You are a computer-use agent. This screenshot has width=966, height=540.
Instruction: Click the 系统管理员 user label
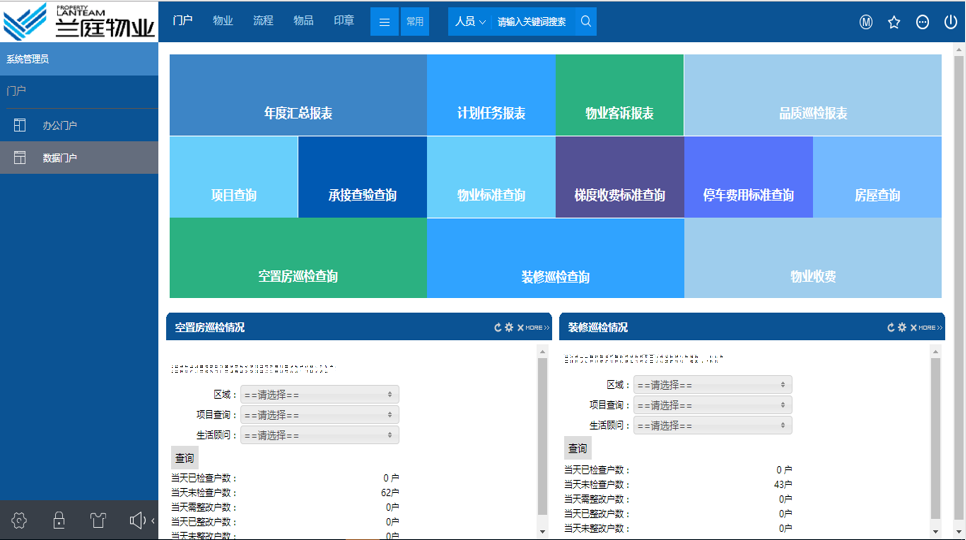click(28, 59)
